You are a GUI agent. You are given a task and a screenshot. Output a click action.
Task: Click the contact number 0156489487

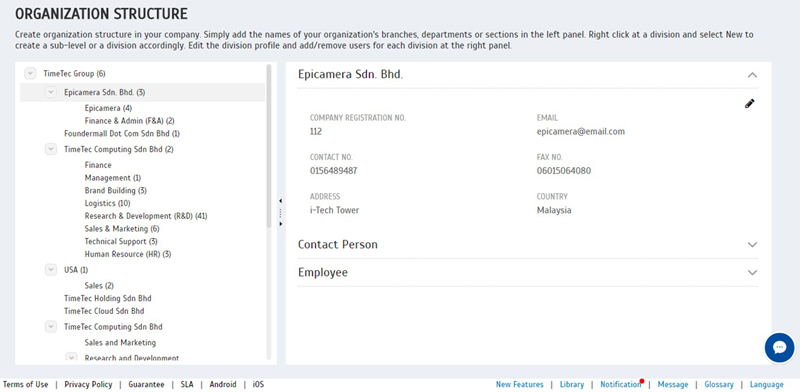coord(333,171)
